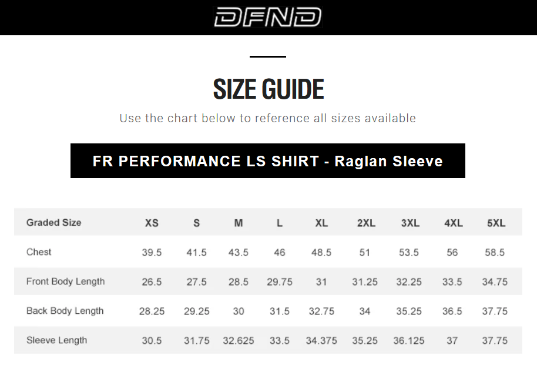Click the 2XL size column header
The image size is (537, 392).
(365, 223)
